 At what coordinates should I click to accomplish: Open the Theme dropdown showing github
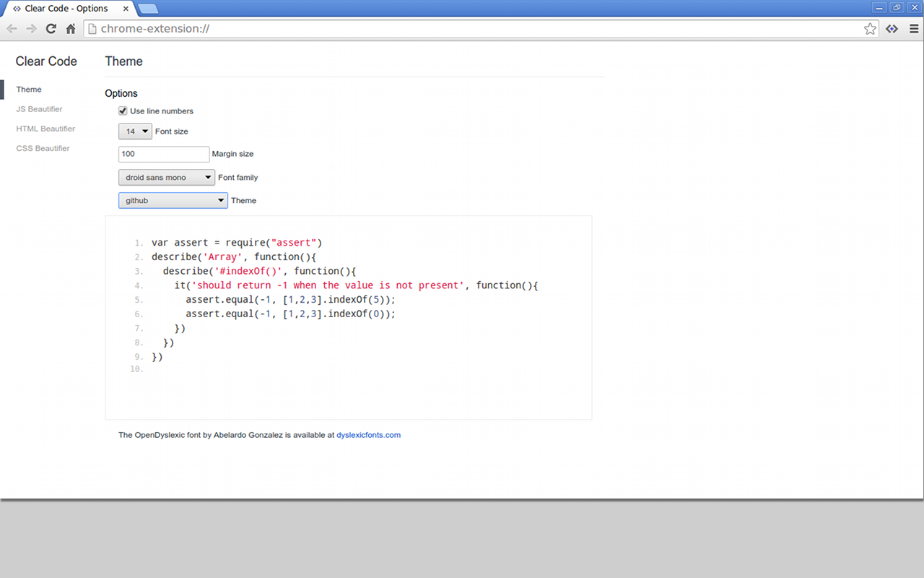pyautogui.click(x=173, y=200)
